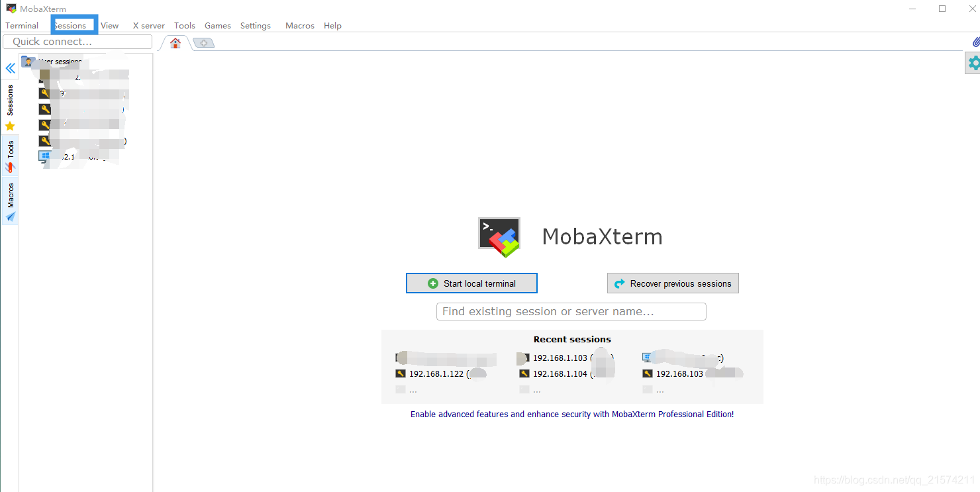The image size is (980, 492).
Task: Click Recover previous sessions button
Action: click(673, 283)
